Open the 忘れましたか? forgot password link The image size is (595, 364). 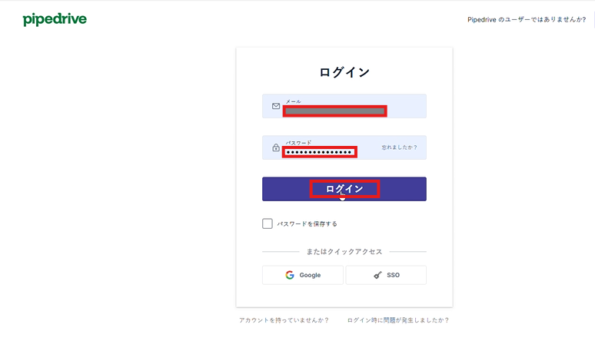point(399,147)
